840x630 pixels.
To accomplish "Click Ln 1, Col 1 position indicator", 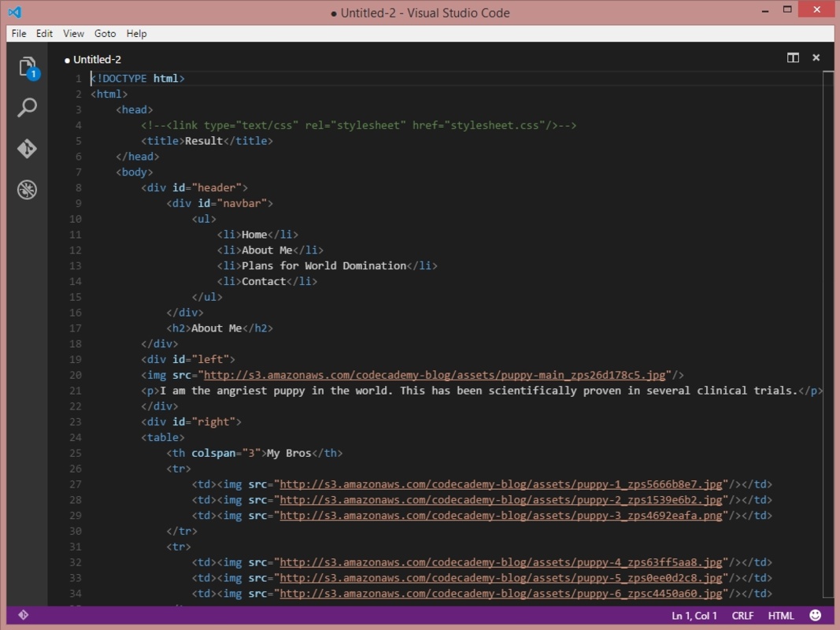I will pyautogui.click(x=694, y=616).
